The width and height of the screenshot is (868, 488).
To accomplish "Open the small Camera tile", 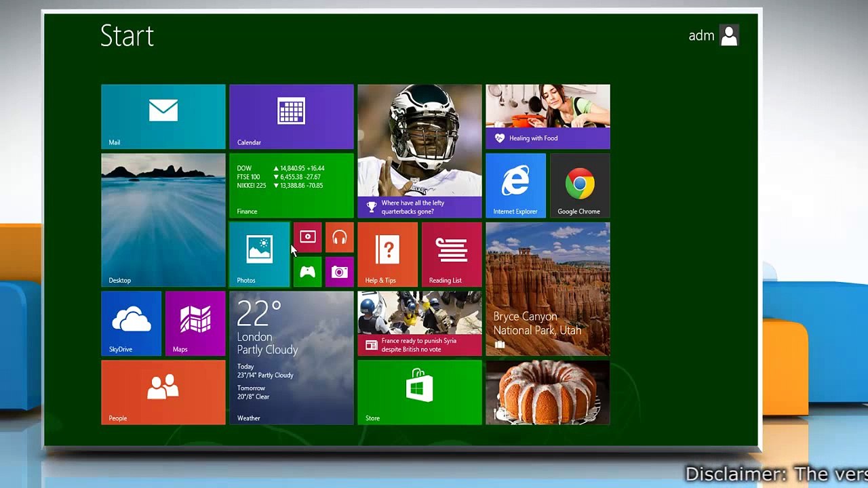I will (339, 272).
